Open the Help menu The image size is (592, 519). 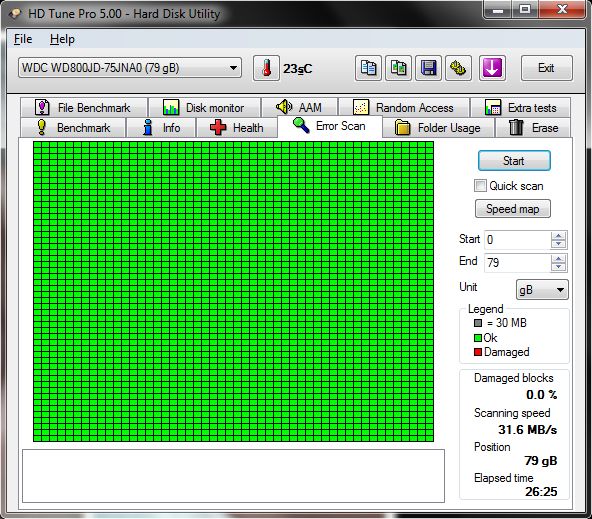pos(62,39)
